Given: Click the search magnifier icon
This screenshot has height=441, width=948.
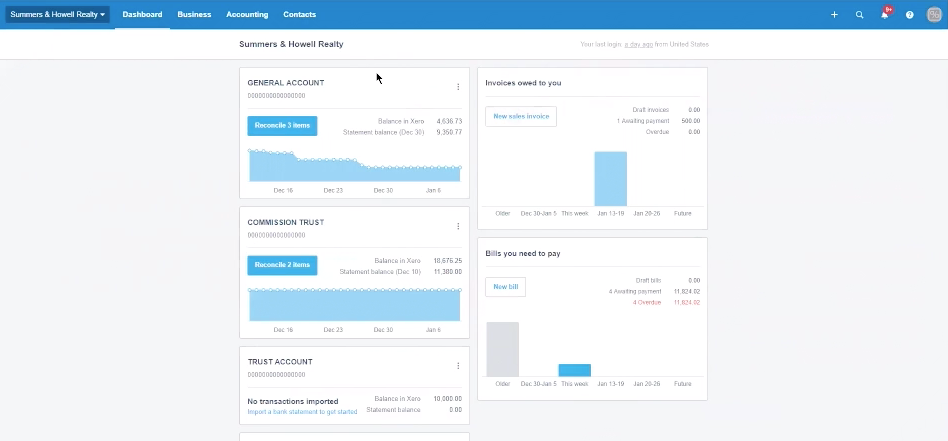Looking at the screenshot, I should tap(859, 15).
